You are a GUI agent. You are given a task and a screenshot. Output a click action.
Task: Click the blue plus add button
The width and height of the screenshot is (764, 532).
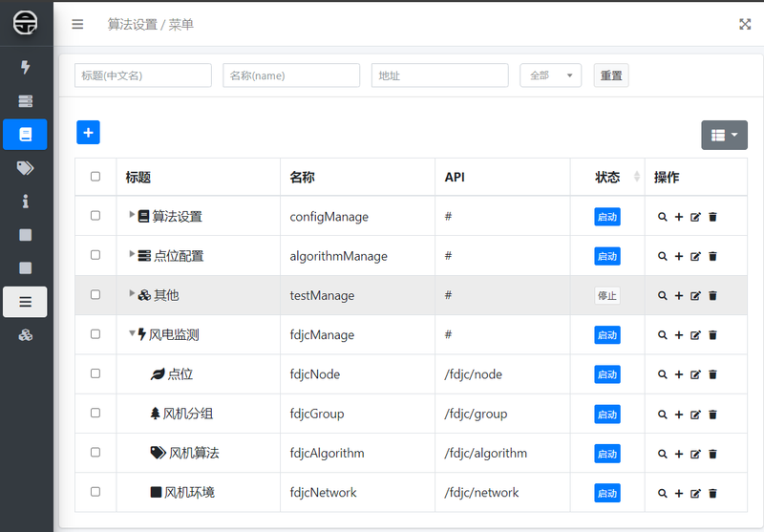tap(88, 133)
